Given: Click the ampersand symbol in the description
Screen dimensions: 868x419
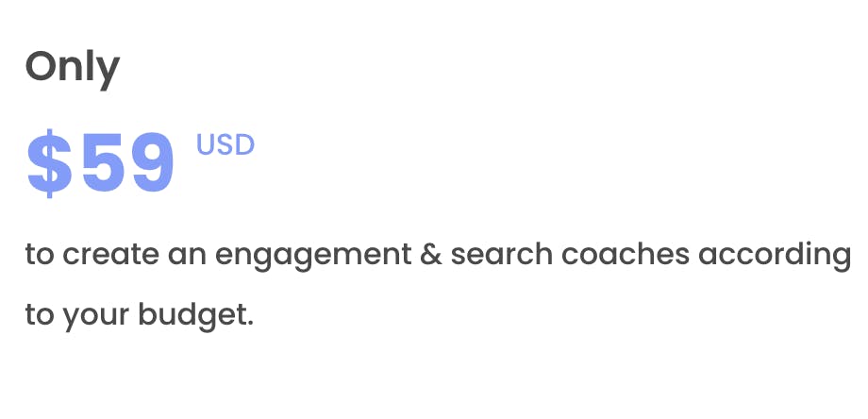Looking at the screenshot, I should [430, 254].
